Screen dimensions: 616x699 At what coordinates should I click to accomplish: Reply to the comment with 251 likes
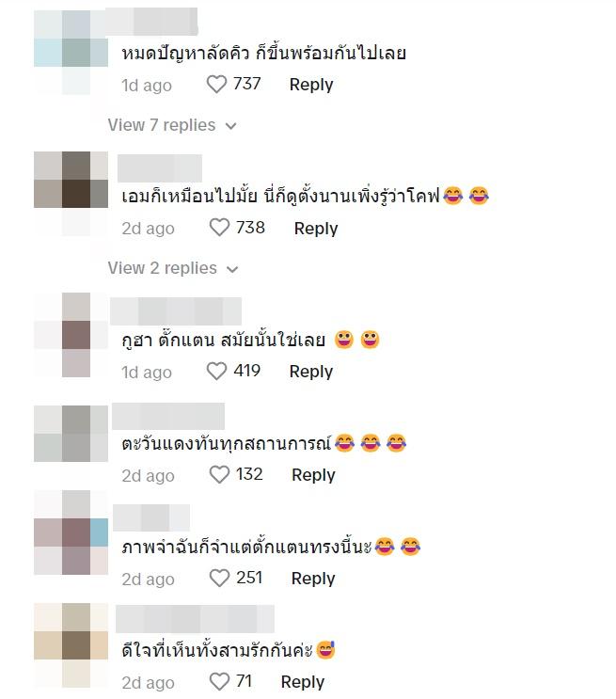pyautogui.click(x=313, y=579)
